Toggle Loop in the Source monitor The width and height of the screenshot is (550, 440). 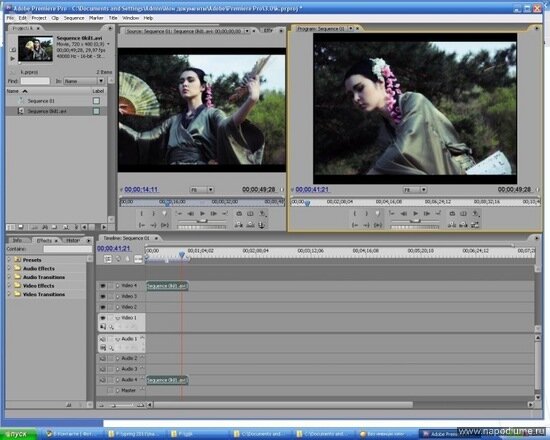(239, 213)
